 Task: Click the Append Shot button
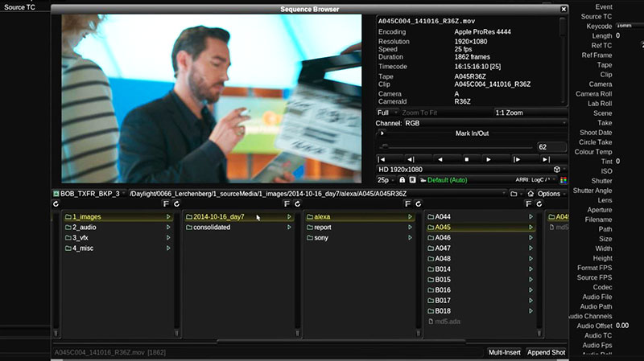coord(547,352)
